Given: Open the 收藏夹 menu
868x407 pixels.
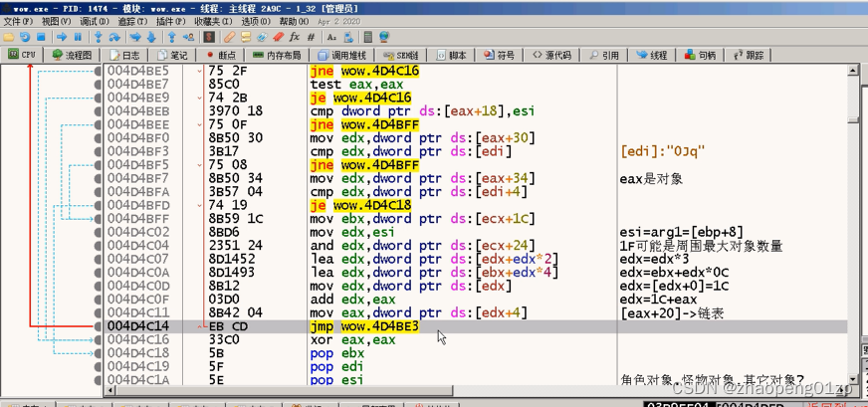Looking at the screenshot, I should (x=213, y=22).
